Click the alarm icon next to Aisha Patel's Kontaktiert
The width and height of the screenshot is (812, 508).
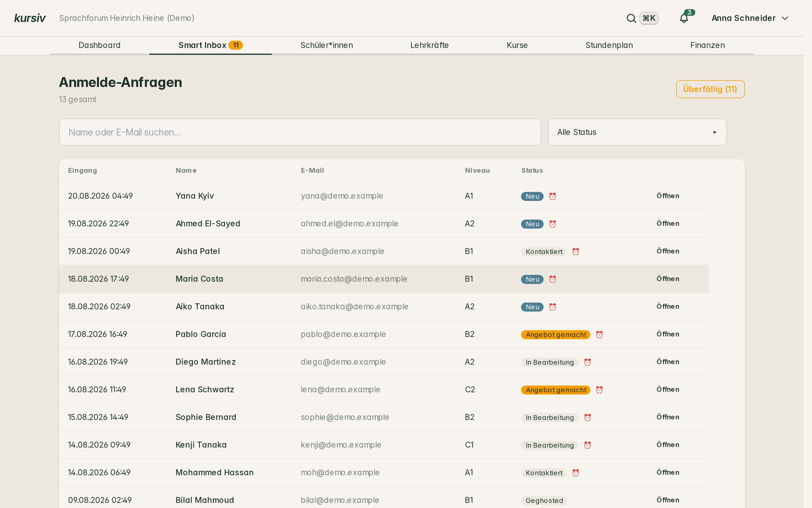[576, 252]
